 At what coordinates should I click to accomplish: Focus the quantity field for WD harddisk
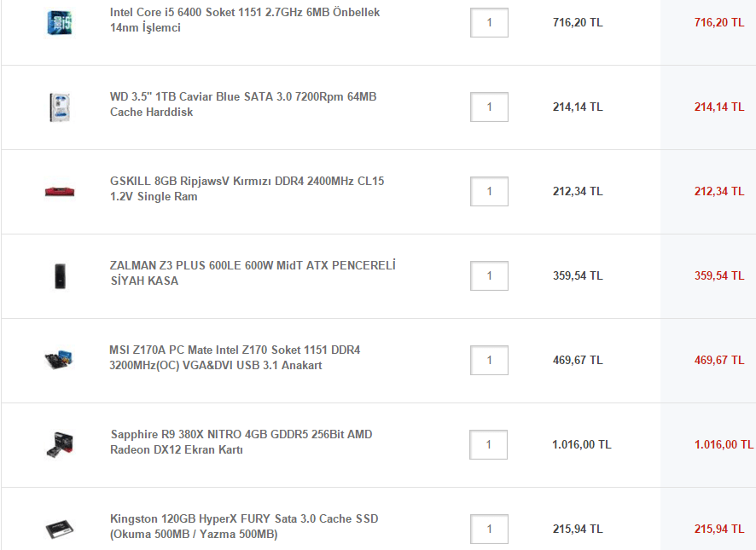click(489, 107)
